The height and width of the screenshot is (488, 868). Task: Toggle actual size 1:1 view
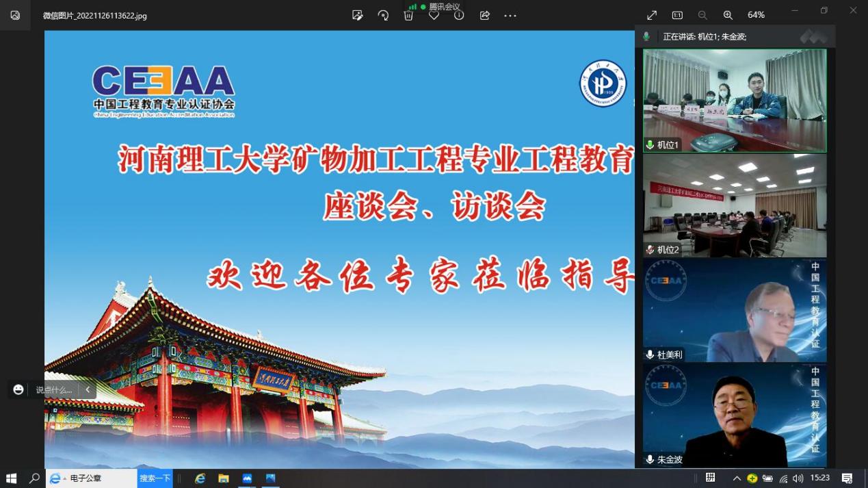click(677, 15)
